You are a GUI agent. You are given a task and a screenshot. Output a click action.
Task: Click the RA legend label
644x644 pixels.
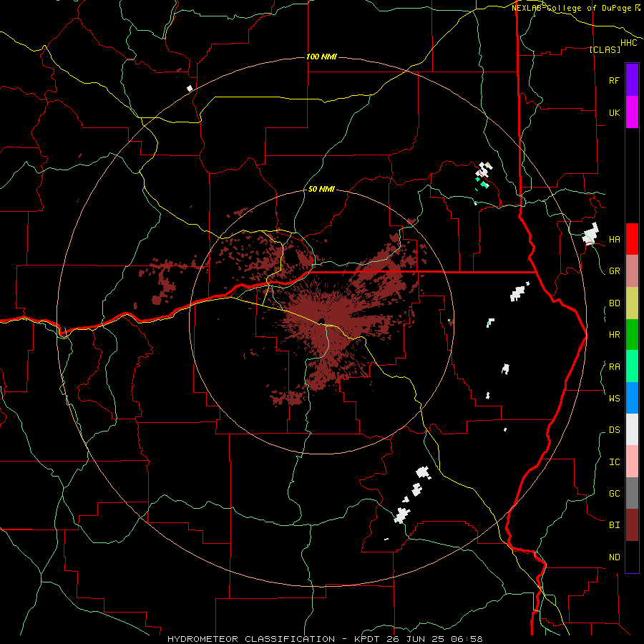(x=614, y=367)
